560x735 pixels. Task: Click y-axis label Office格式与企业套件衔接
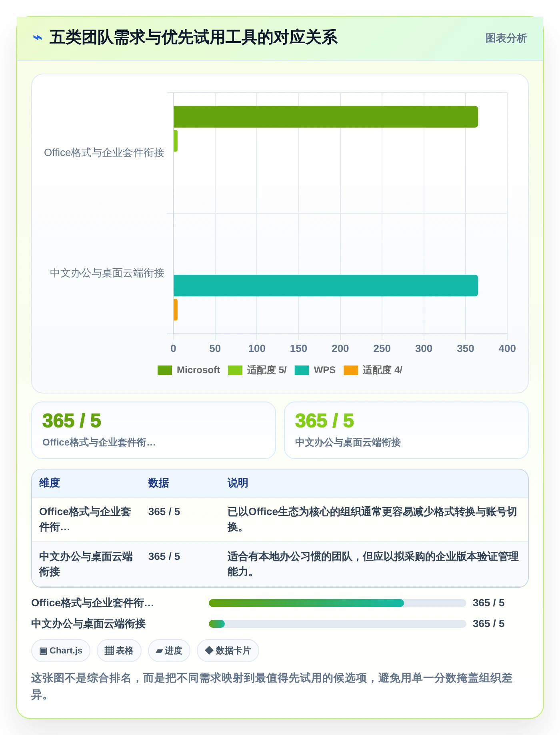point(104,153)
